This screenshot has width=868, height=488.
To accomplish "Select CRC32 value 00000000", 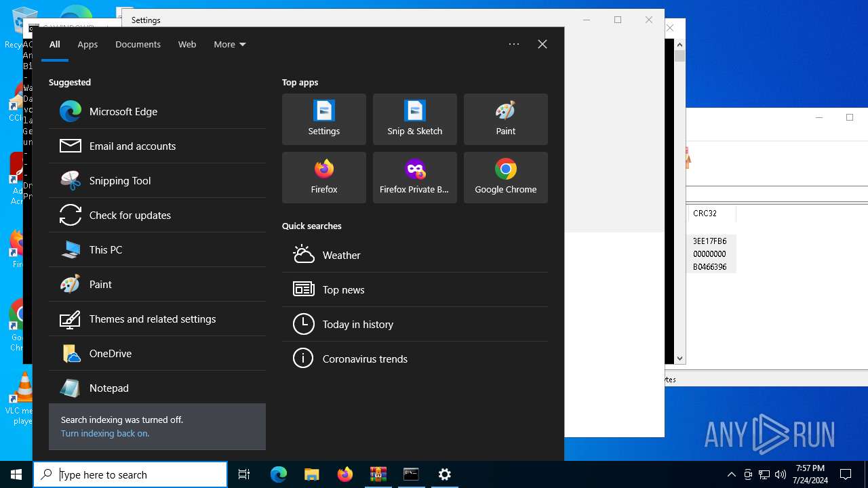I will (709, 253).
